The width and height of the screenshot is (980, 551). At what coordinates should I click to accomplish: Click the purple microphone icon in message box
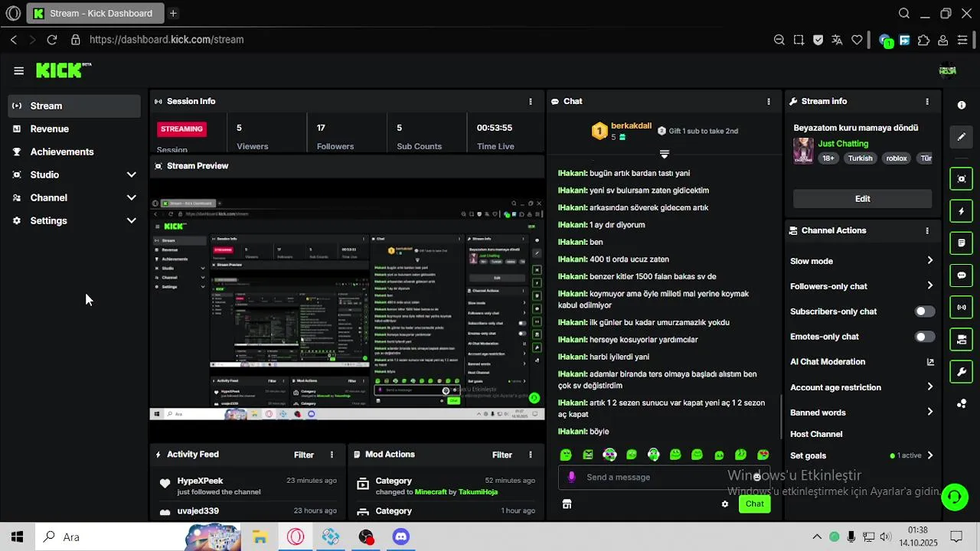click(x=571, y=477)
